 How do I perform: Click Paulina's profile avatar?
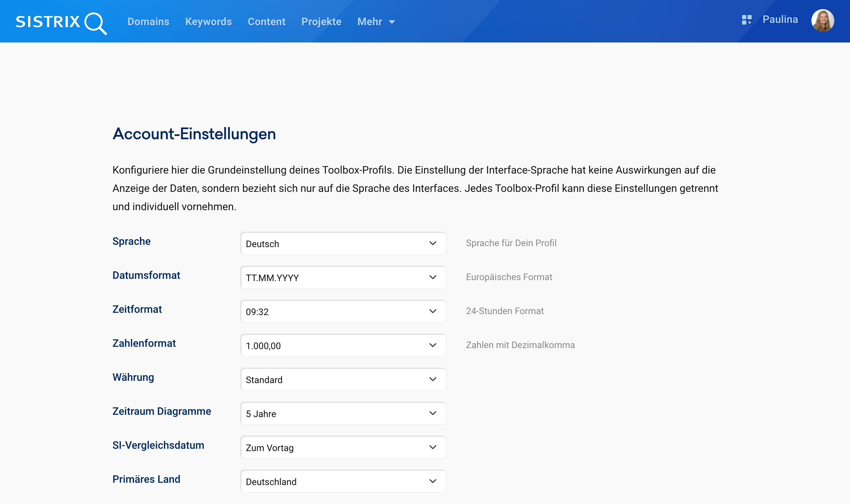(822, 21)
